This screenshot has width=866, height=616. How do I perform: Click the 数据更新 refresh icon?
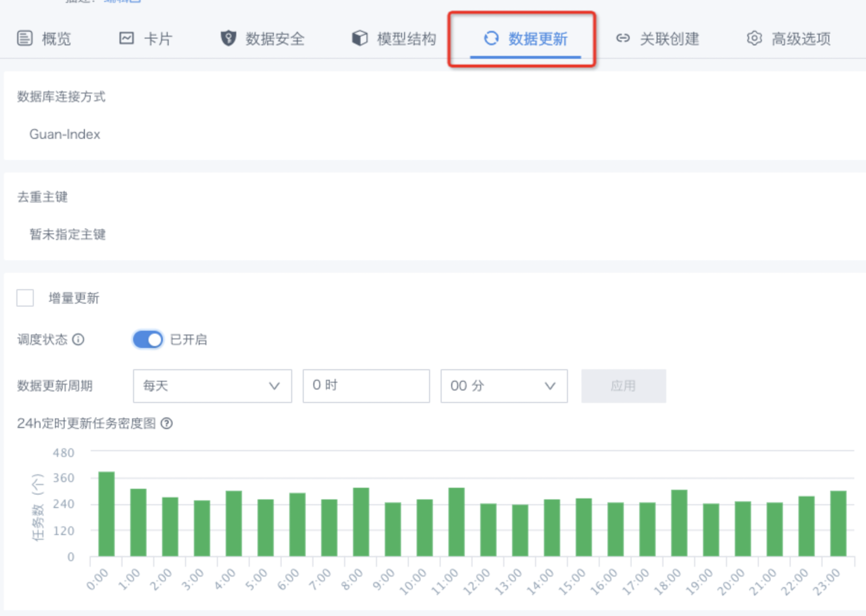click(x=491, y=38)
